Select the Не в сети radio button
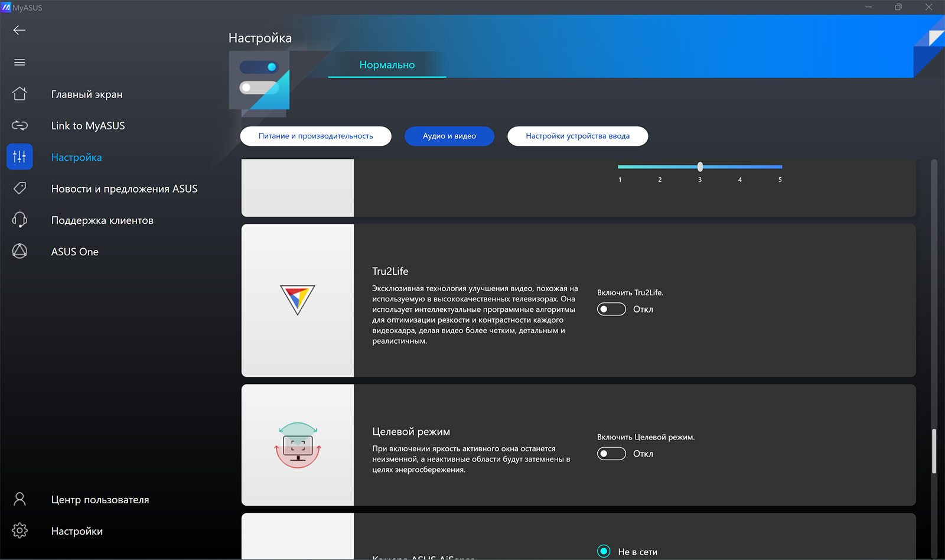Image resolution: width=945 pixels, height=560 pixels. point(604,551)
